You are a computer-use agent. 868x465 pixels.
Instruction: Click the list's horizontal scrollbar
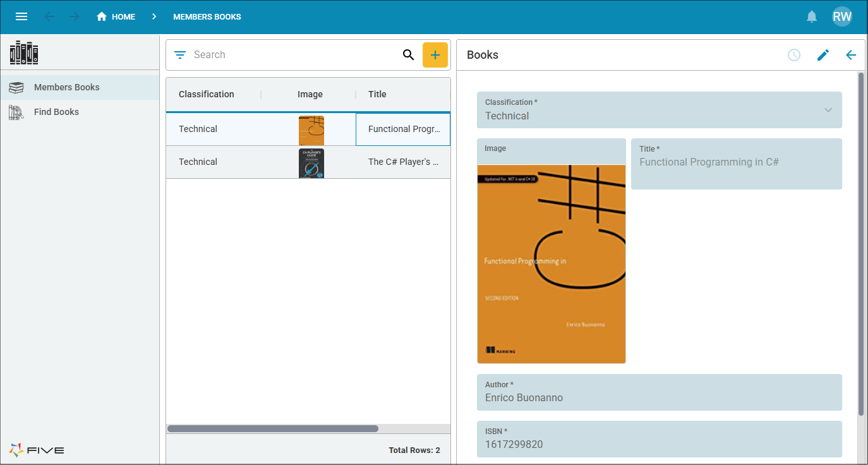tap(273, 428)
